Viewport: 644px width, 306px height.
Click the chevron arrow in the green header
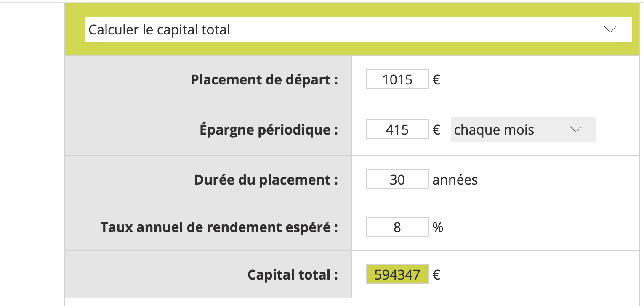(610, 29)
